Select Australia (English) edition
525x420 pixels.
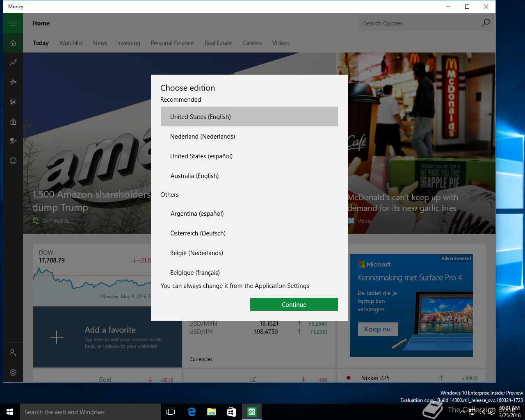coord(249,176)
